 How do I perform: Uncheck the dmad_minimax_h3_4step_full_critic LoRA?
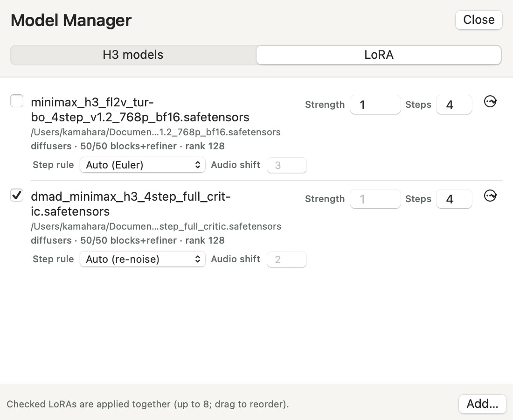17,195
